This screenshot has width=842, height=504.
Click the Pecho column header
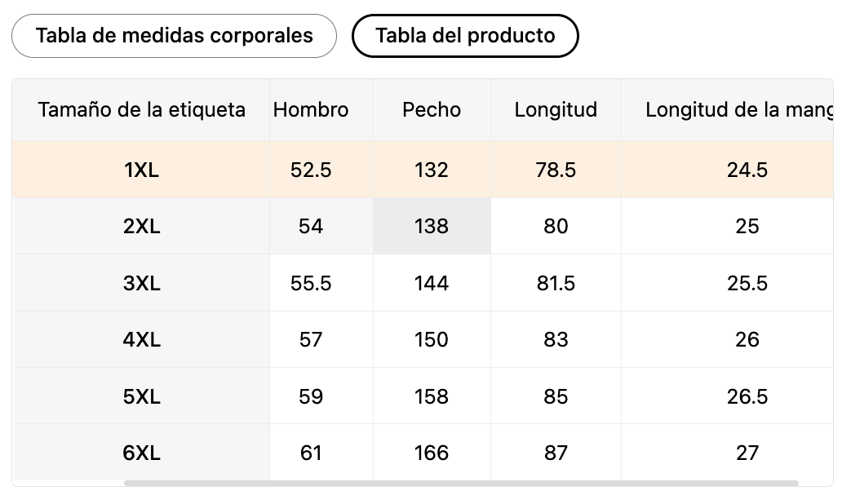click(432, 110)
